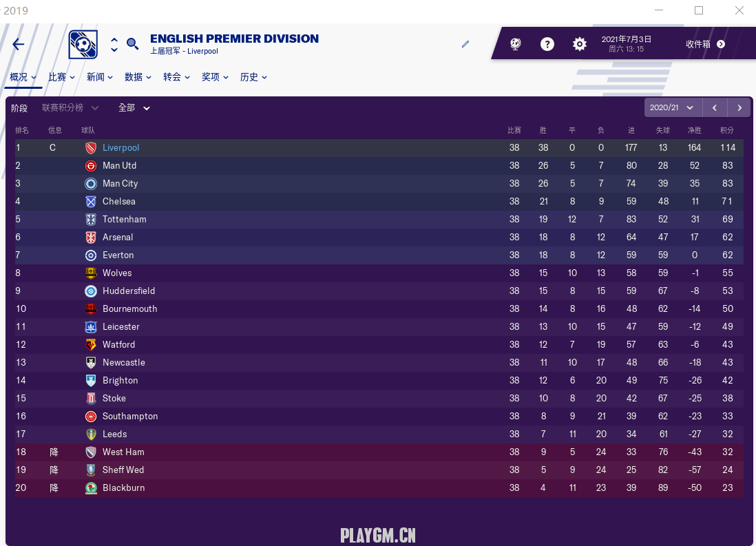Expand the 全部 filter dropdown
Screen dimensions: 756x546
134,107
